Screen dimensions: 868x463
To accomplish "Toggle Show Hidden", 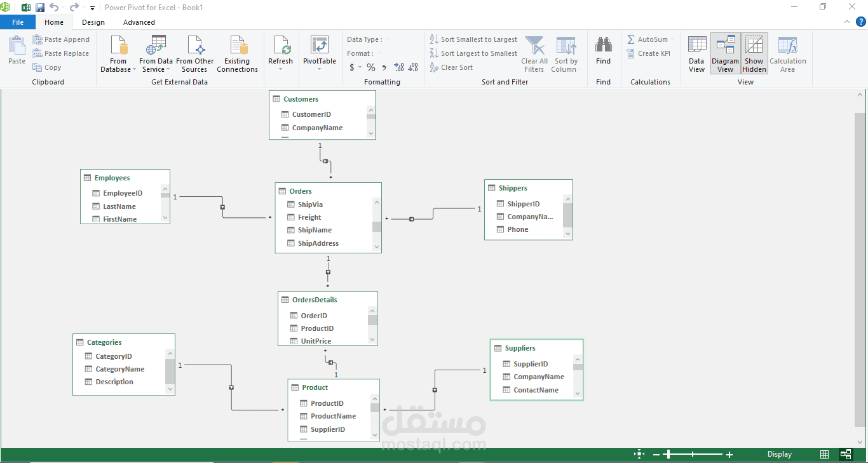I will click(x=754, y=54).
